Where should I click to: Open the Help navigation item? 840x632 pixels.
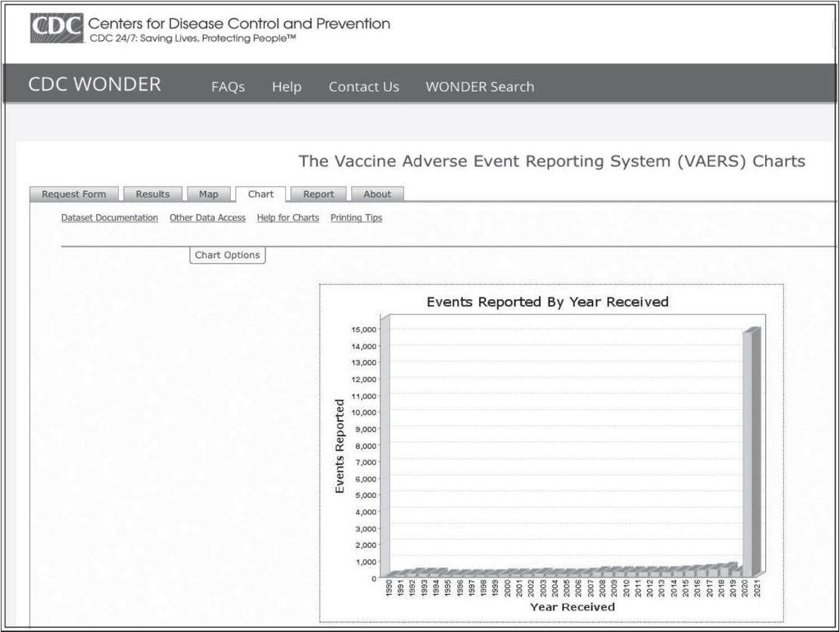click(286, 87)
